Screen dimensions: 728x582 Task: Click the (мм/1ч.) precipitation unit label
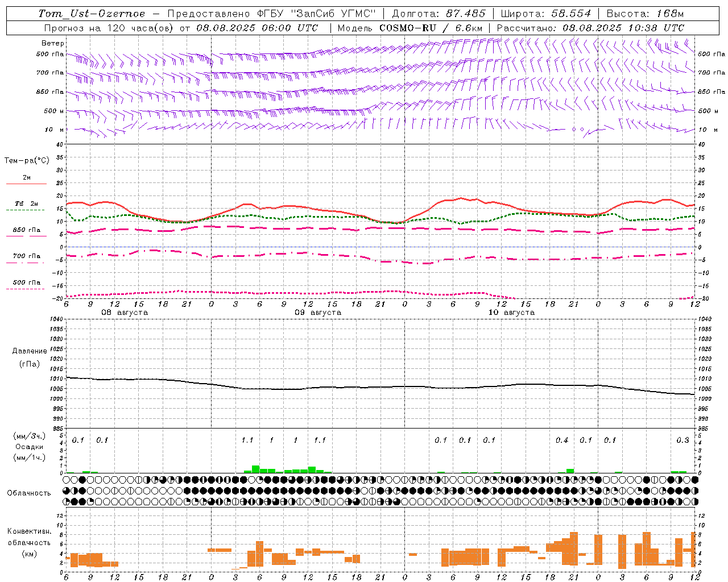tap(30, 458)
